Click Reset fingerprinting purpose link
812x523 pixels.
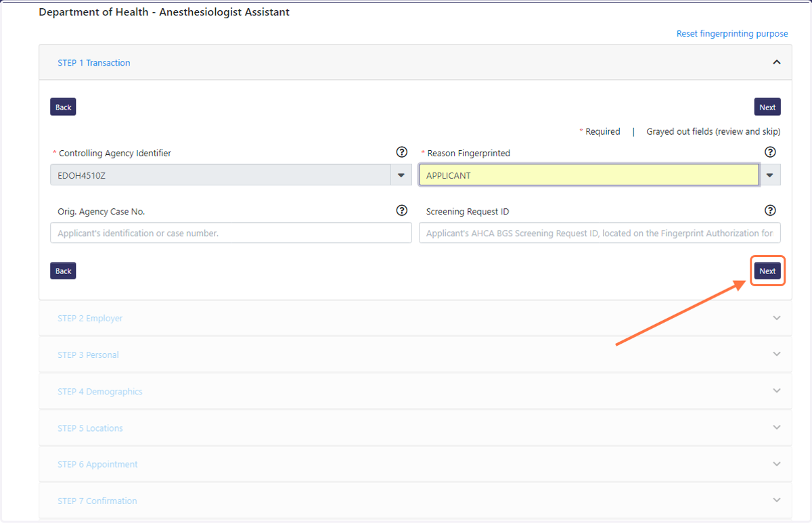click(x=732, y=34)
